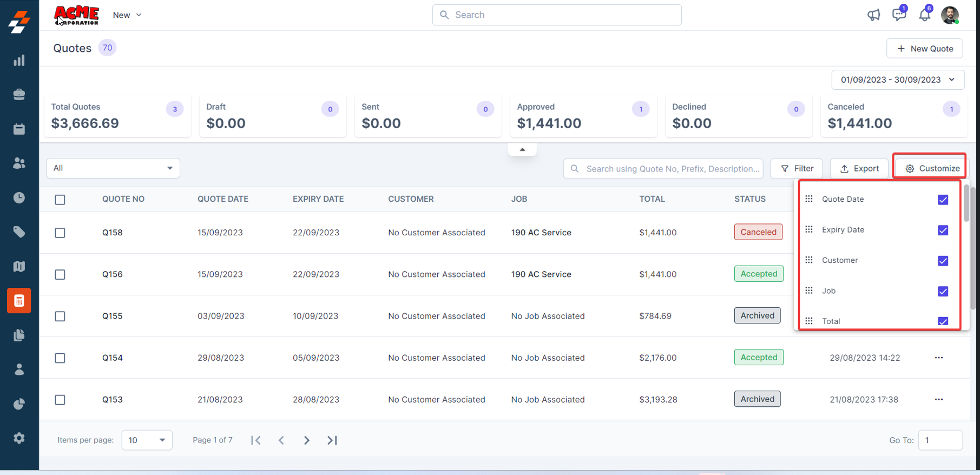980x475 pixels.
Task: Click the drag handle beside Customer column option
Action: pos(809,260)
